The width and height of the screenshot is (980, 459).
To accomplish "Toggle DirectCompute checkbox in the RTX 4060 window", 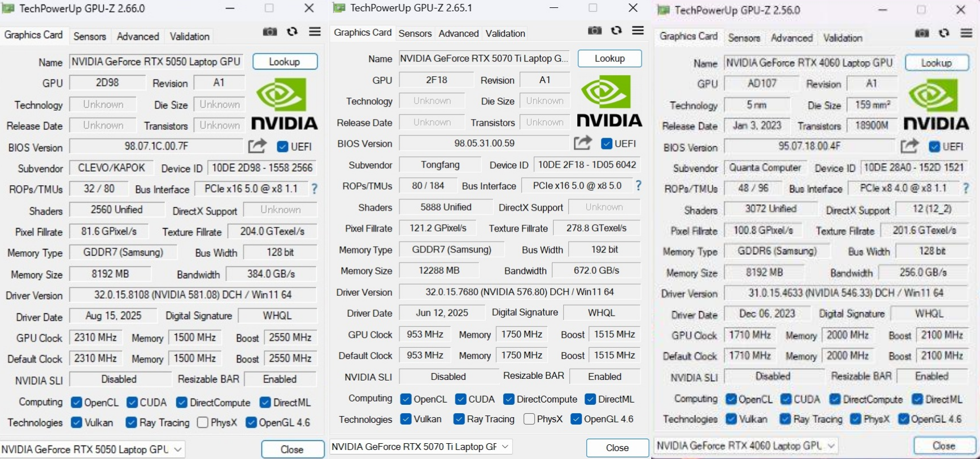I will [x=835, y=399].
